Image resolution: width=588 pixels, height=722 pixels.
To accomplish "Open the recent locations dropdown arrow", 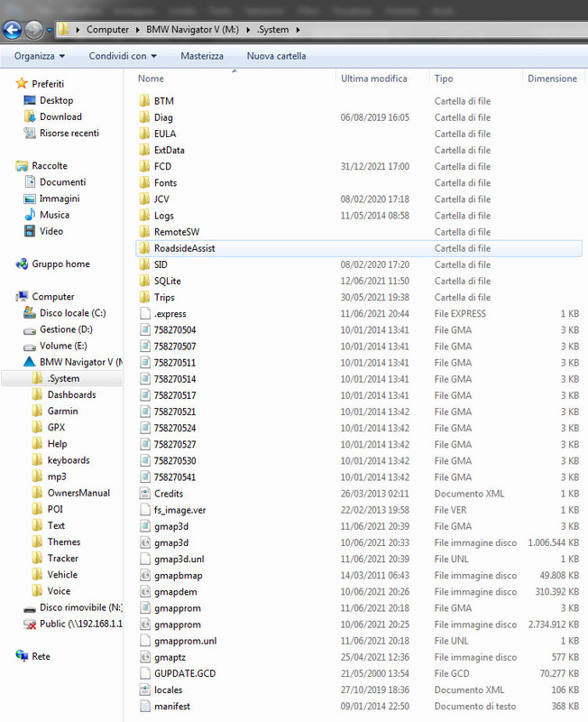I will click(x=50, y=30).
